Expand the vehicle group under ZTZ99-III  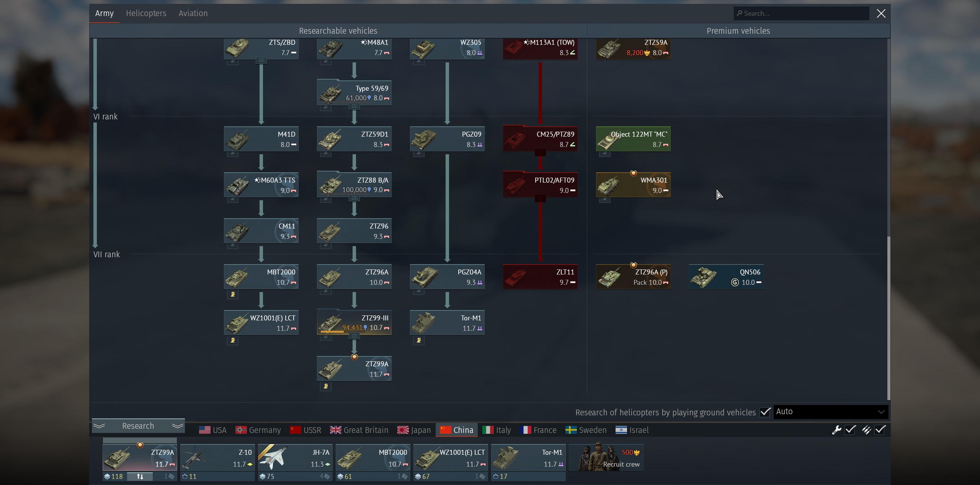pos(354,336)
